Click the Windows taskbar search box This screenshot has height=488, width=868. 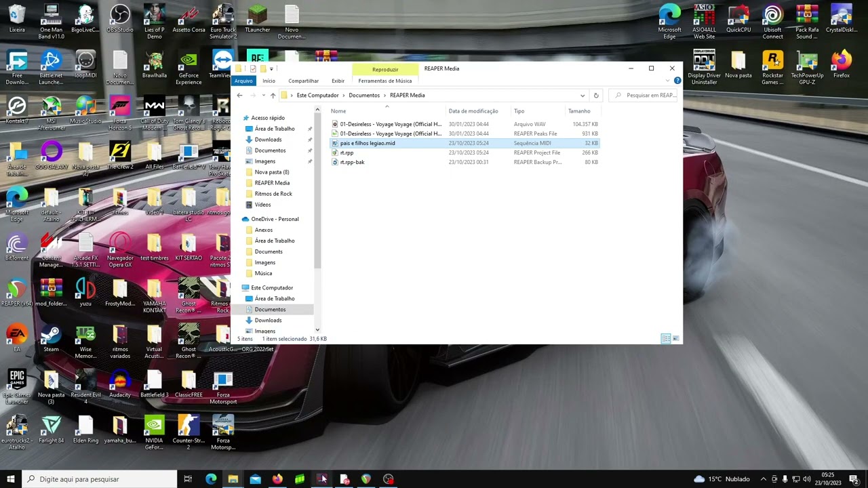(x=100, y=479)
